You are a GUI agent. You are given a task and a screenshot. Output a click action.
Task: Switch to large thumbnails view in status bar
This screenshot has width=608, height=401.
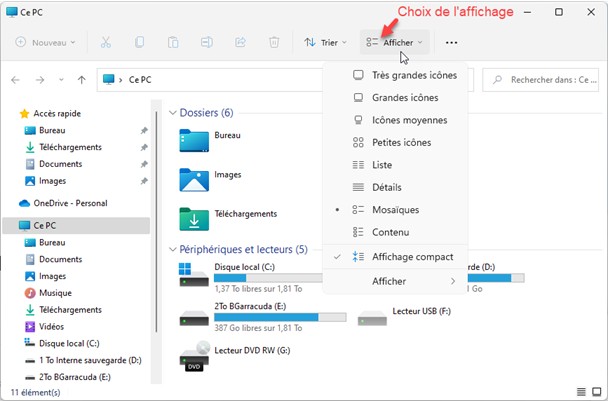[597, 391]
